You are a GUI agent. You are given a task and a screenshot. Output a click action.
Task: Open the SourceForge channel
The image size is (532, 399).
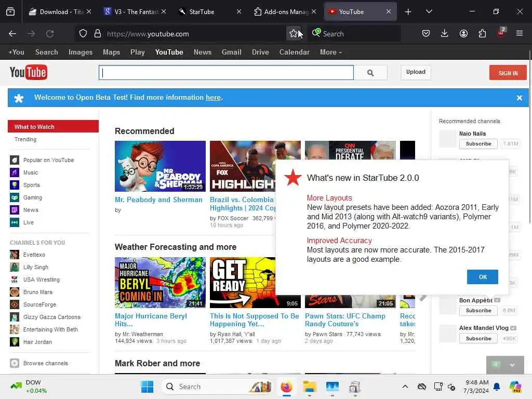[39, 304]
